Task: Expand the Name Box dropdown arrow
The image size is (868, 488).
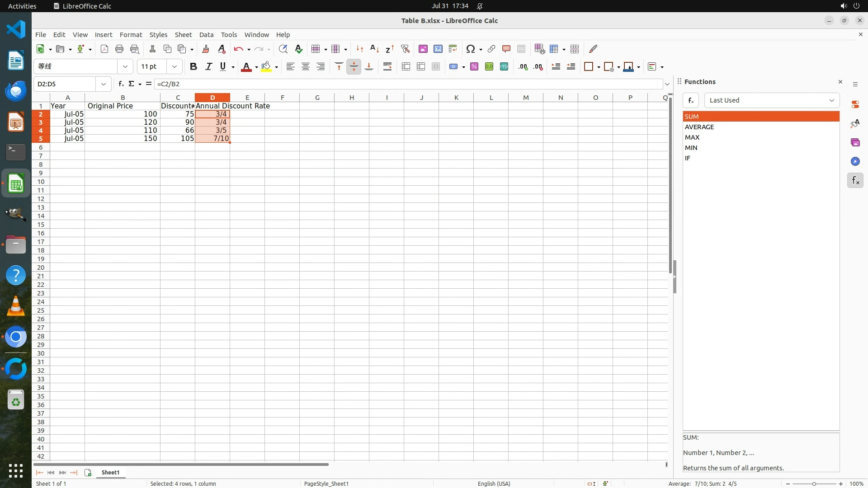Action: coord(104,84)
